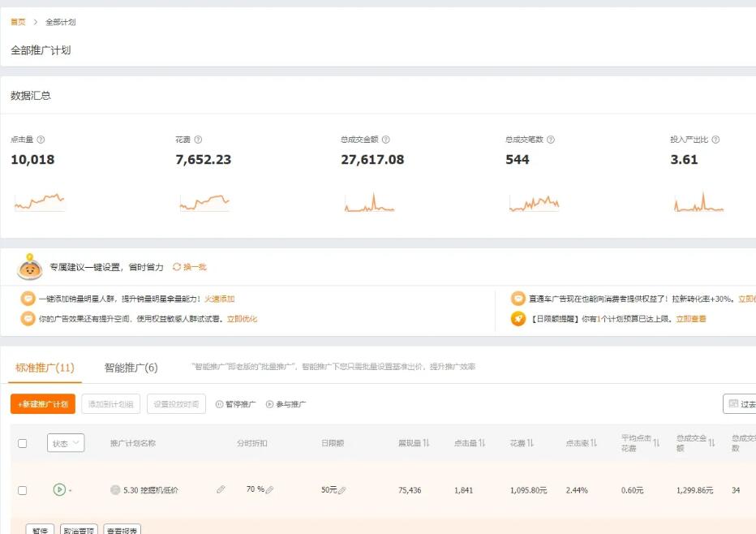Open the help icon beside summary 点击量
756x534 pixels.
41,140
